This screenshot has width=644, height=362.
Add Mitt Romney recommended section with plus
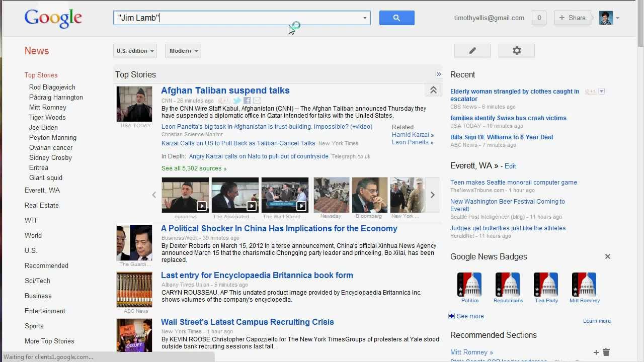tap(596, 352)
